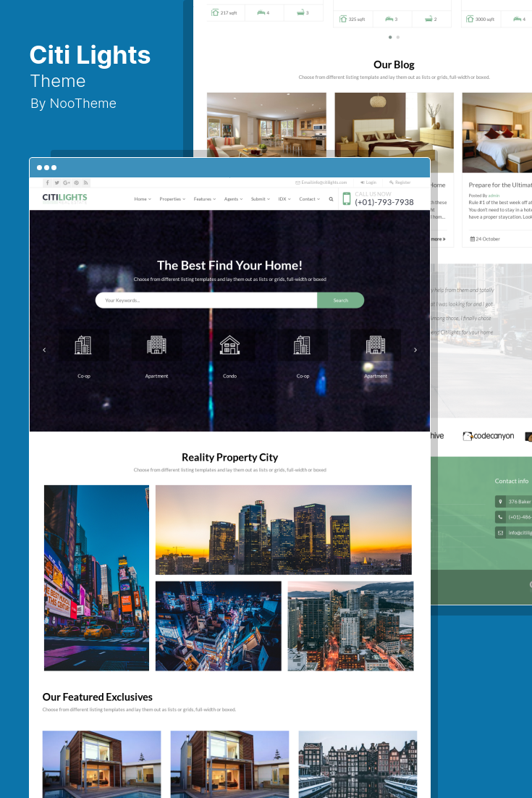Click the Login link in top bar

368,182
